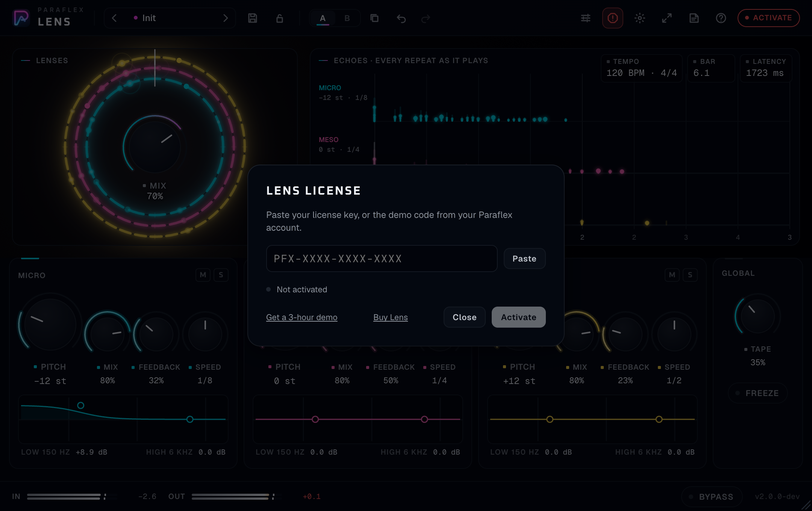
Task: Click the Micro Feedback knob
Action: [x=156, y=334]
